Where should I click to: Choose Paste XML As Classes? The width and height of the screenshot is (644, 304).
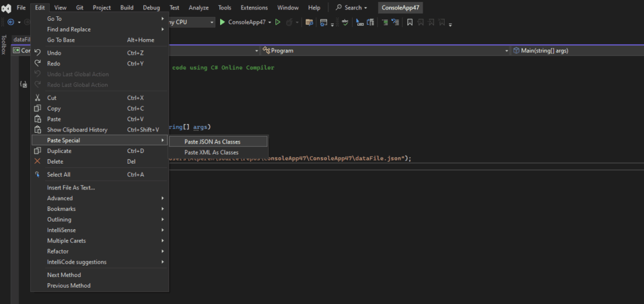[218, 152]
